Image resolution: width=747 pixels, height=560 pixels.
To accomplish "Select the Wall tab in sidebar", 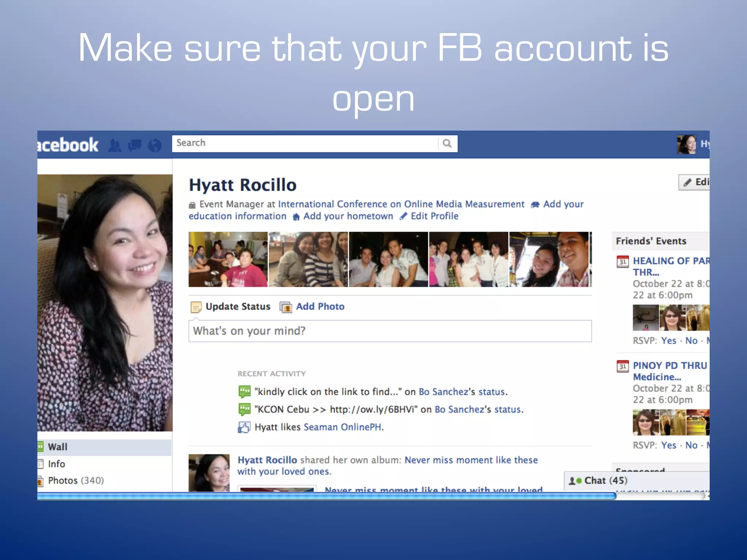I will click(104, 447).
